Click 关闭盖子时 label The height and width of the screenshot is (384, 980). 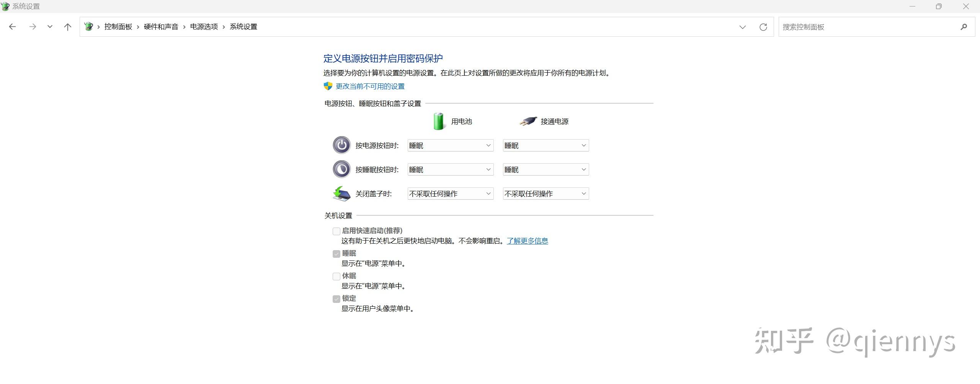coord(374,194)
